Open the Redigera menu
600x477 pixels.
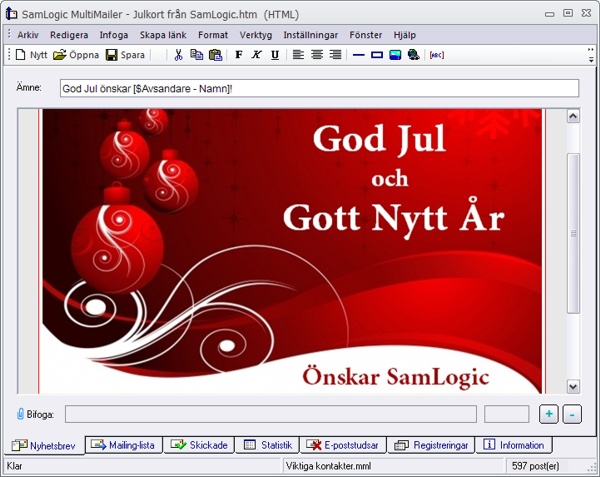pos(69,35)
